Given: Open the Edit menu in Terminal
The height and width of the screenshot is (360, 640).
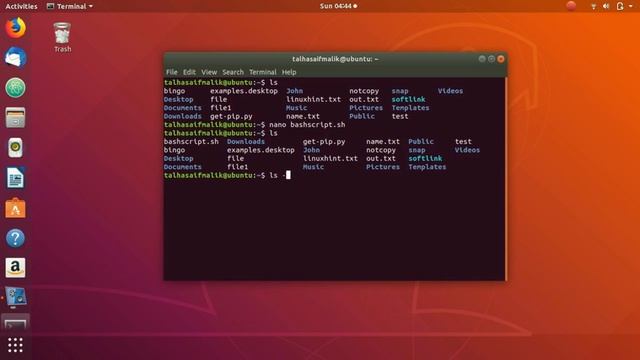Looking at the screenshot, I should 189,72.
